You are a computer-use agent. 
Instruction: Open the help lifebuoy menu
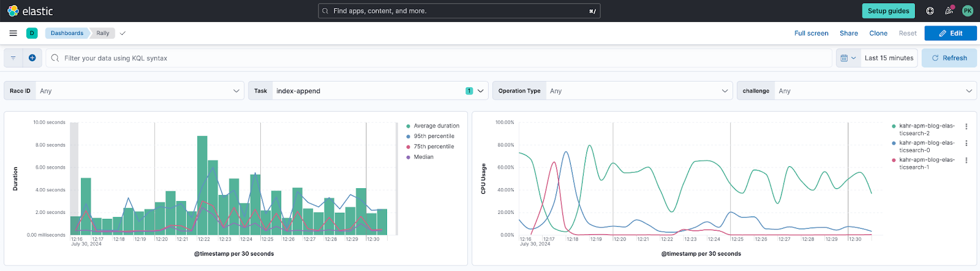pyautogui.click(x=930, y=11)
